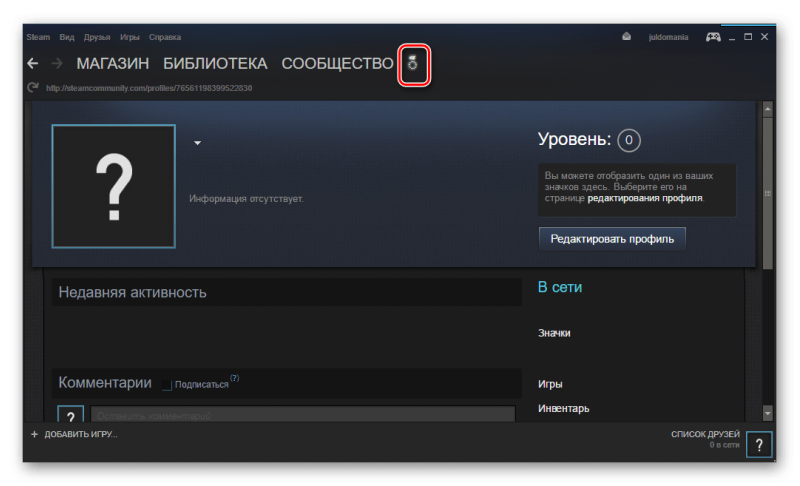800x486 pixels.
Task: Expand the profile name dropdown arrow
Action: [197, 143]
